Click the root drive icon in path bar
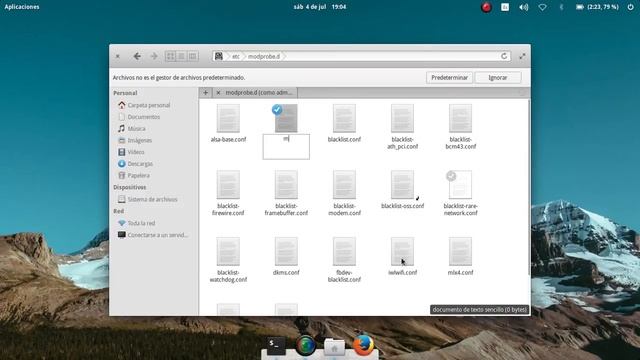 click(x=219, y=56)
